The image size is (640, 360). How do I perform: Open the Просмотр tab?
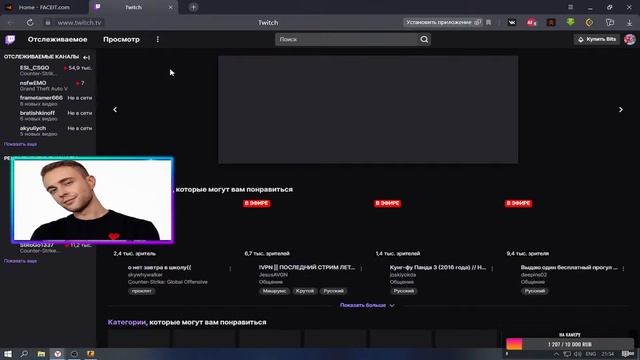[121, 39]
